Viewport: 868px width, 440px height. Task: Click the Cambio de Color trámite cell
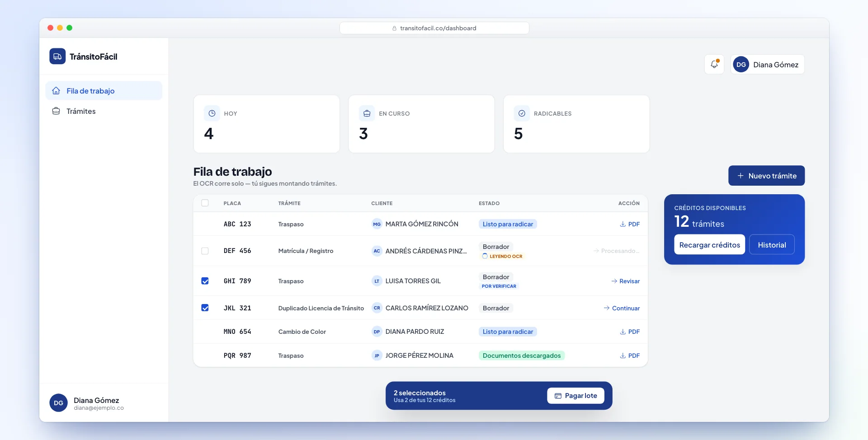(302, 332)
